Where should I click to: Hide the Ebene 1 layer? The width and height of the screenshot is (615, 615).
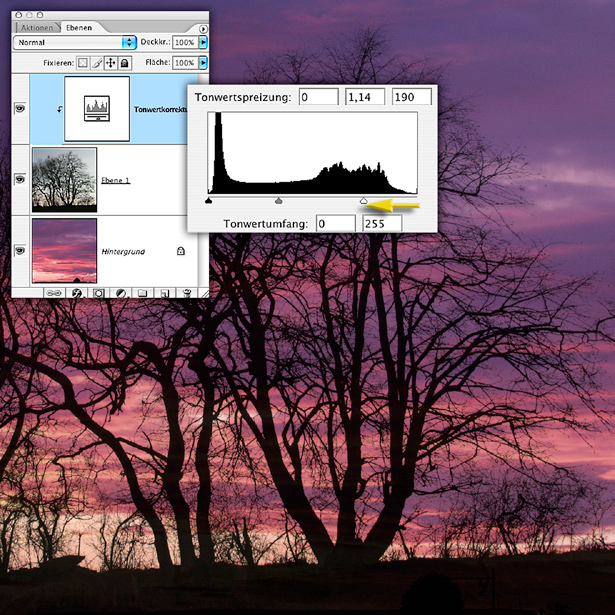tap(20, 180)
